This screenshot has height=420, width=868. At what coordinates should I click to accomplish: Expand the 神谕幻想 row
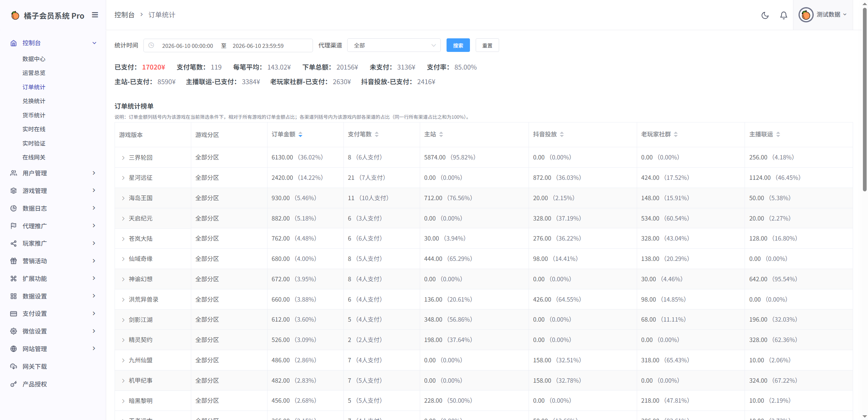tap(123, 279)
